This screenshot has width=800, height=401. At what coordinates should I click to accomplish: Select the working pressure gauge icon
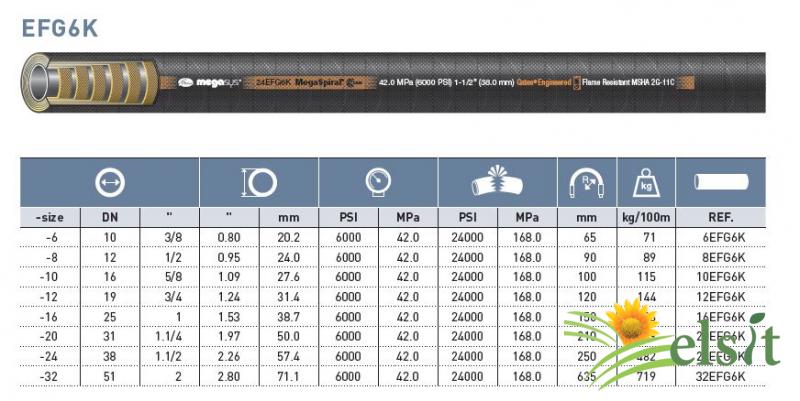[x=378, y=182]
